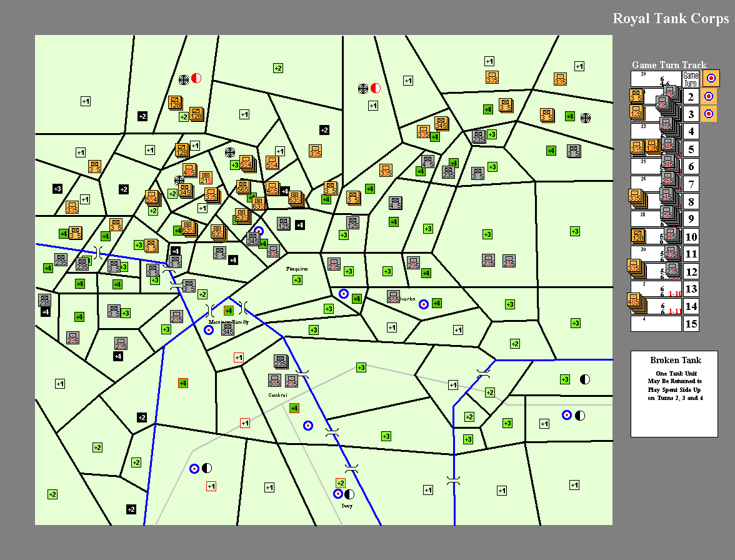Click turn number 15 box
Screen dimensions: 735x560
pyautogui.click(x=691, y=324)
